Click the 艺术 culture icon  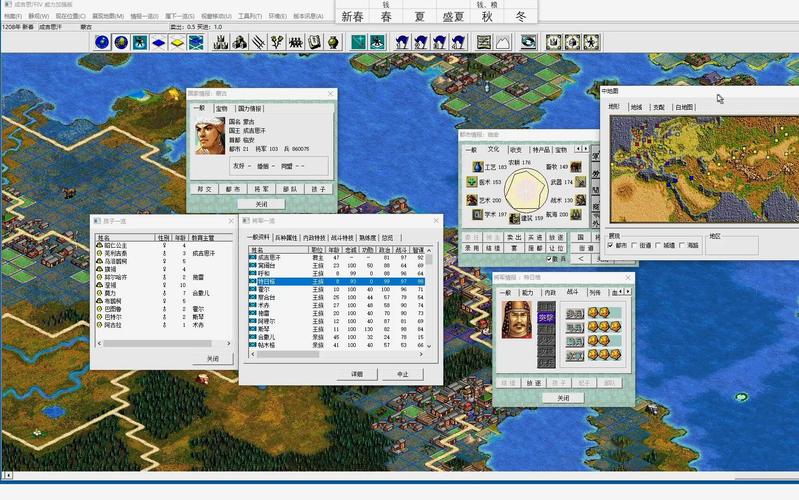click(472, 200)
